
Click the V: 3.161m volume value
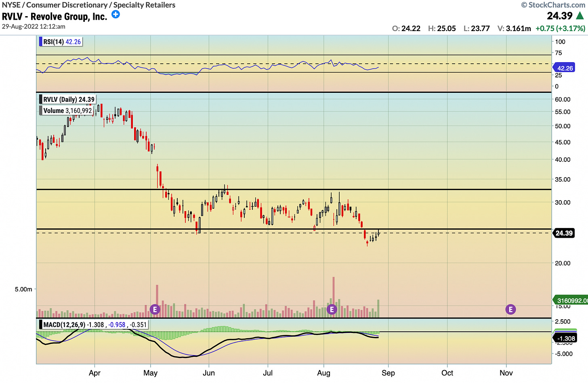(514, 28)
